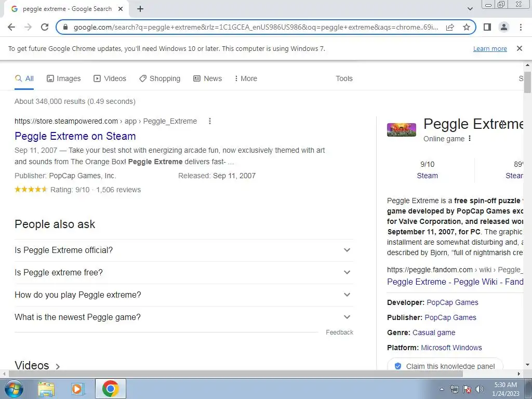Switch to Images search results
The height and width of the screenshot is (399, 532).
(64, 78)
